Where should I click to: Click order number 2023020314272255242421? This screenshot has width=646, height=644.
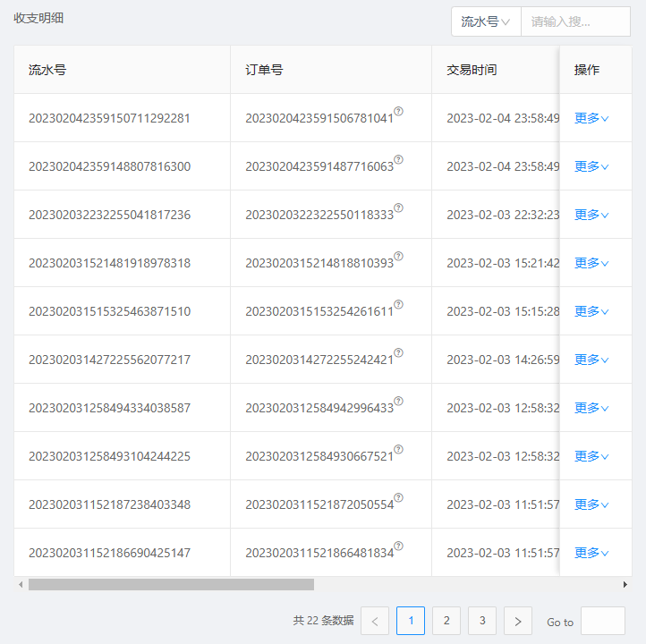[x=319, y=360]
